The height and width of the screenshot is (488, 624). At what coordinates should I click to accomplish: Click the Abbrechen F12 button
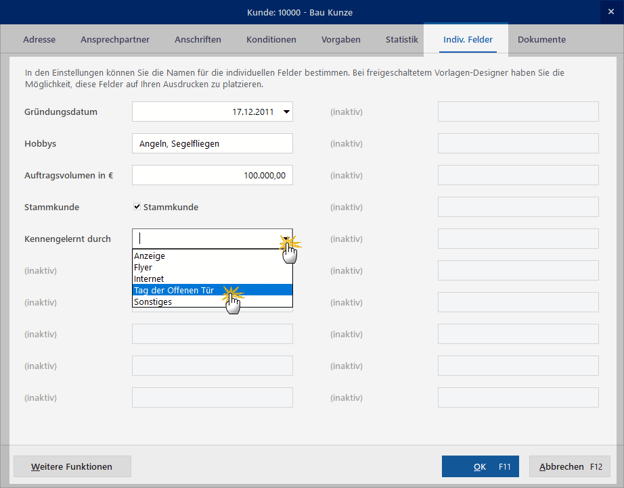[x=570, y=467]
